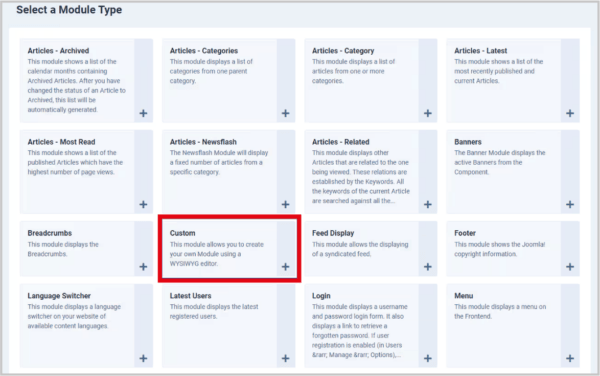Viewport: 600px width, 376px height.
Task: Choose the Menu module title
Action: (463, 296)
